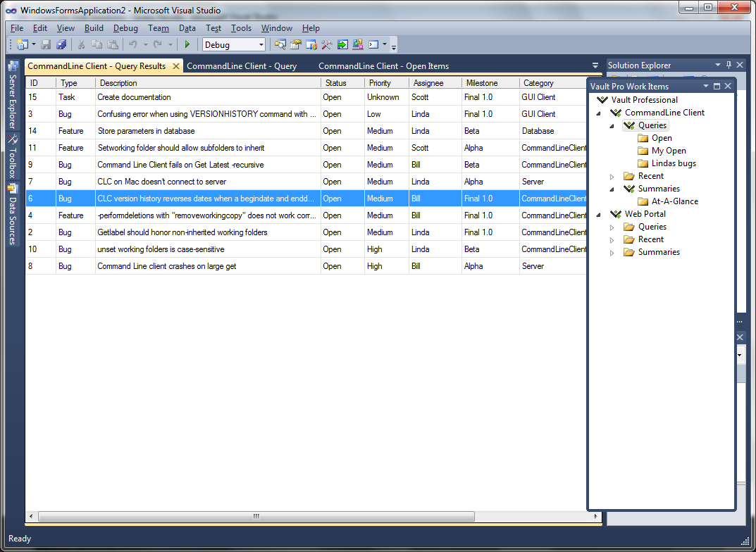Click the Find in Files toolbar icon
Image resolution: width=756 pixels, height=552 pixels.
[x=280, y=44]
